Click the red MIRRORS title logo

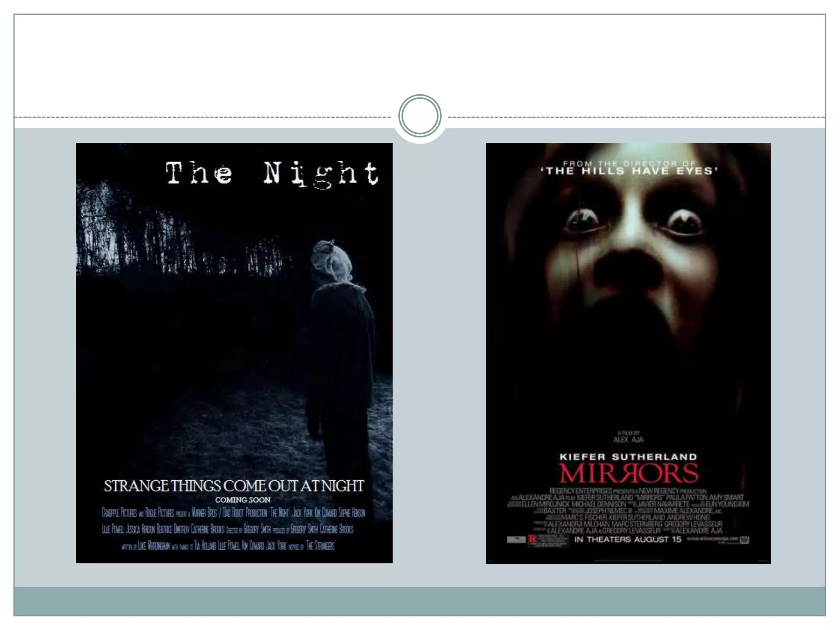point(628,474)
